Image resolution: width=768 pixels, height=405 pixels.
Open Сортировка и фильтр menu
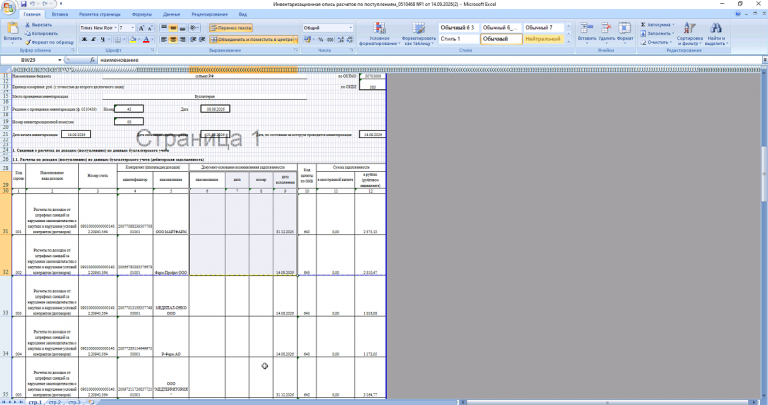tap(690, 33)
